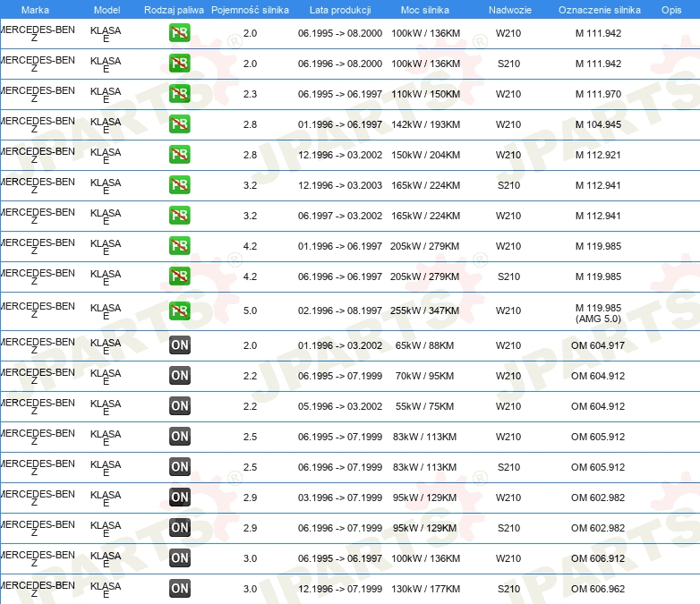
Task: Select the engine code cell OM 604.917
Action: click(x=598, y=345)
